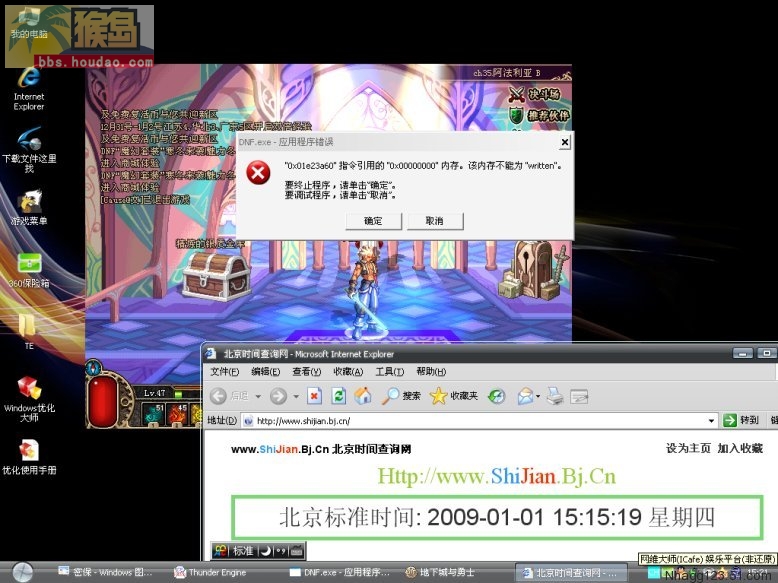Click 取消 to debug the program
Screen dimensions: 778x583
[435, 221]
